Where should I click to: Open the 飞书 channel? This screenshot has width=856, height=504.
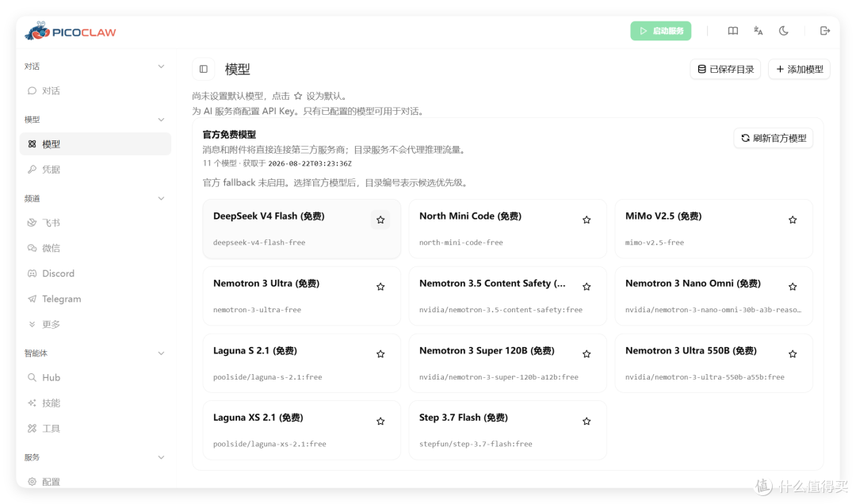click(x=96, y=223)
